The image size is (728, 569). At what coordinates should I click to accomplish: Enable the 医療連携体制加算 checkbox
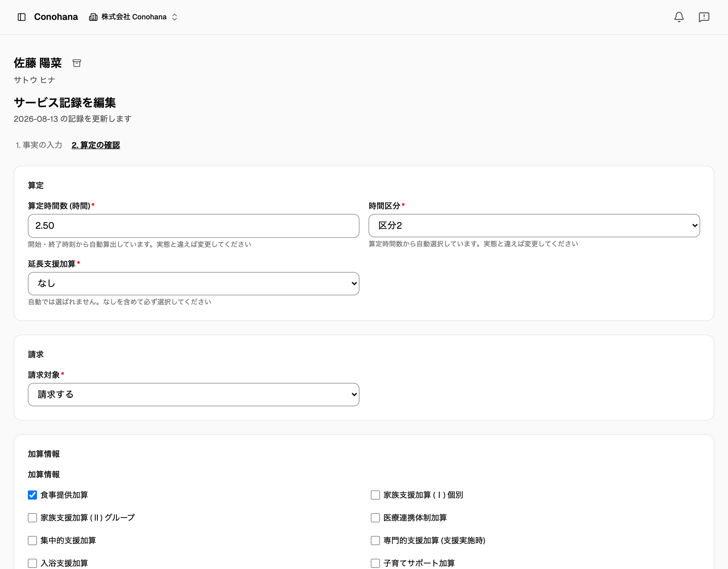pyautogui.click(x=375, y=518)
